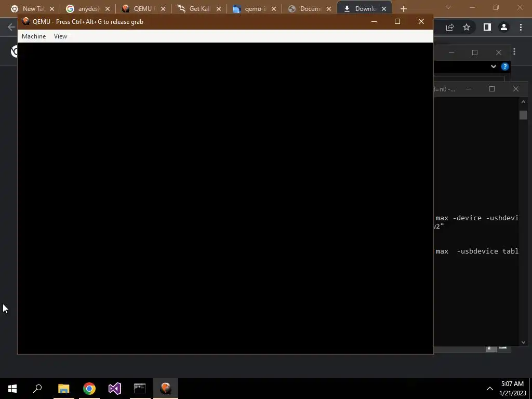The image size is (532, 399).
Task: Switch to the Document browser tab
Action: coord(310,9)
